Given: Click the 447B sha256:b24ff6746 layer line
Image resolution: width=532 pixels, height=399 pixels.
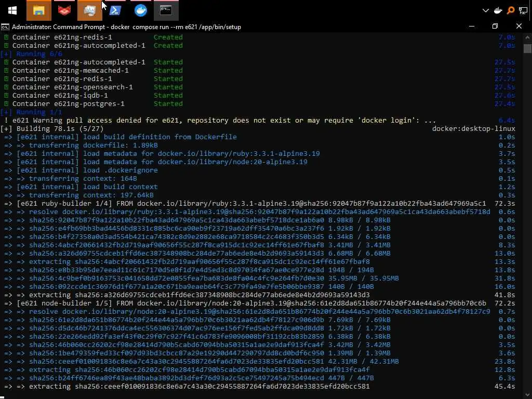Looking at the screenshot, I should [x=260, y=378].
